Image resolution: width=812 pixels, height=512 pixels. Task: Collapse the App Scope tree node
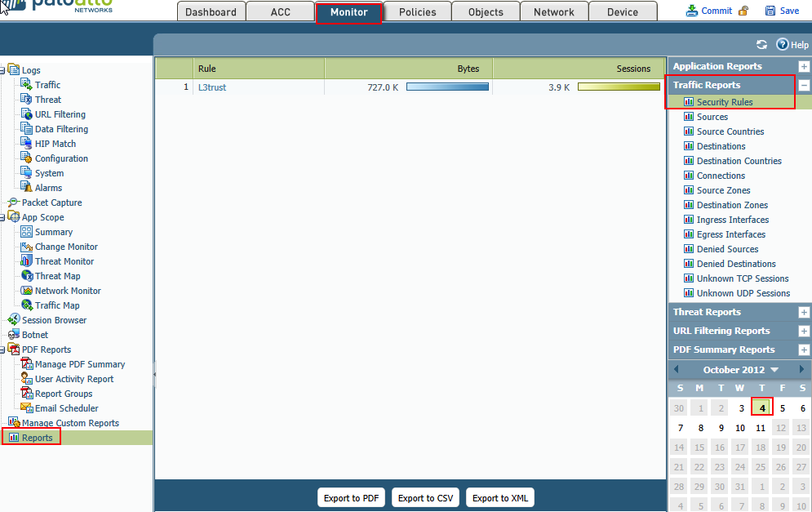point(2,217)
